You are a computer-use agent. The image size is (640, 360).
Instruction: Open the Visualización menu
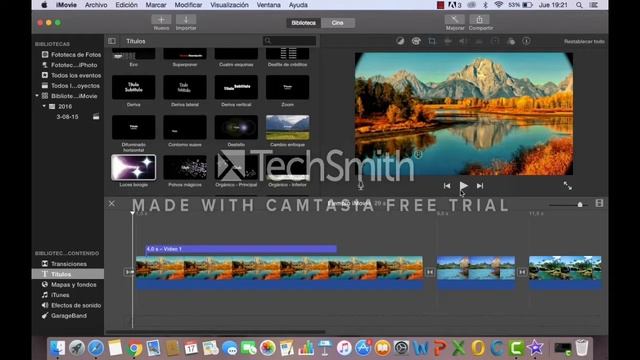229,5
